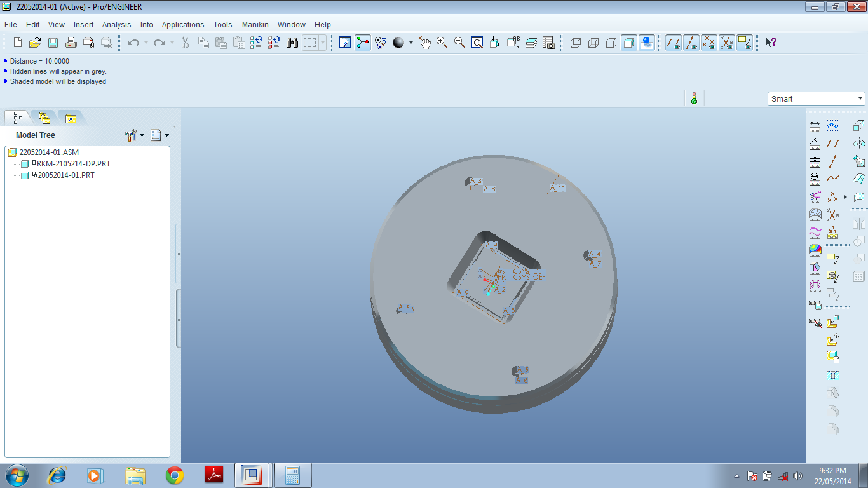Print the active model
This screenshot has height=488, width=868.
pyautogui.click(x=71, y=43)
